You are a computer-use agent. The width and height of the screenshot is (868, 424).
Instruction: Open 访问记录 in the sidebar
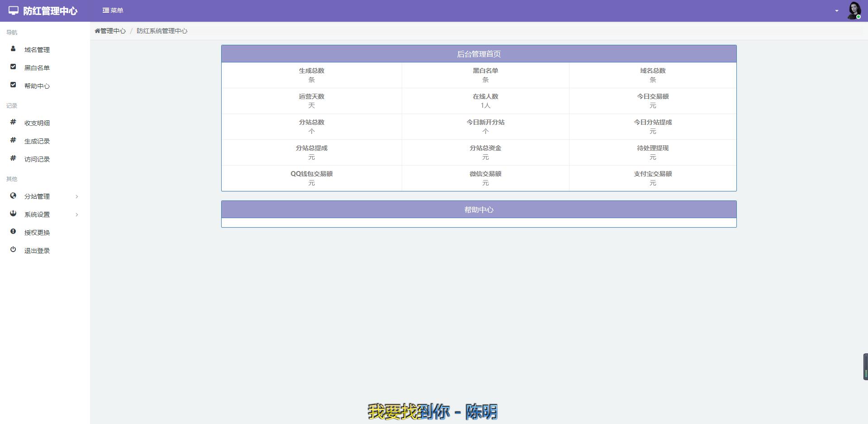tap(37, 159)
